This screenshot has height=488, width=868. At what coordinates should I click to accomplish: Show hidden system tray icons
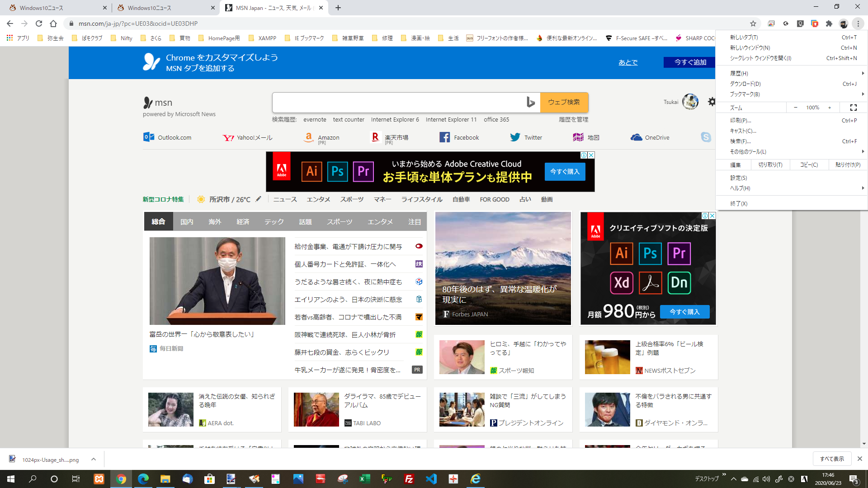click(733, 479)
